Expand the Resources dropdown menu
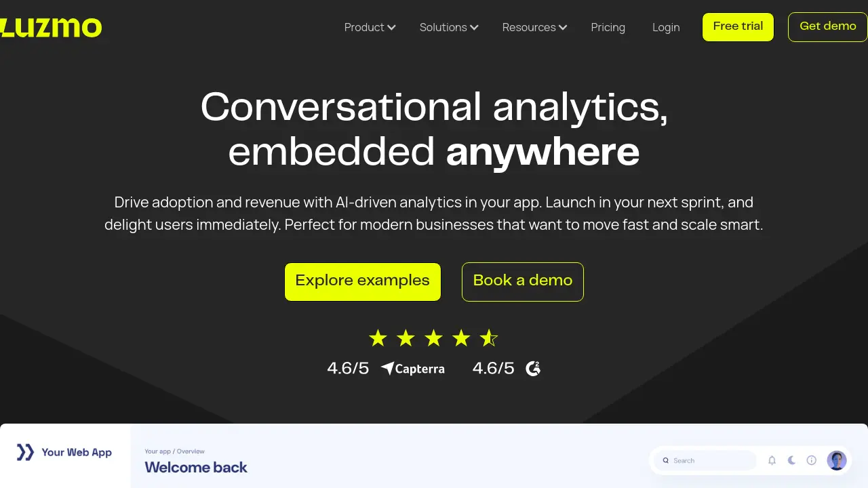Viewport: 868px width, 488px height. pos(534,27)
